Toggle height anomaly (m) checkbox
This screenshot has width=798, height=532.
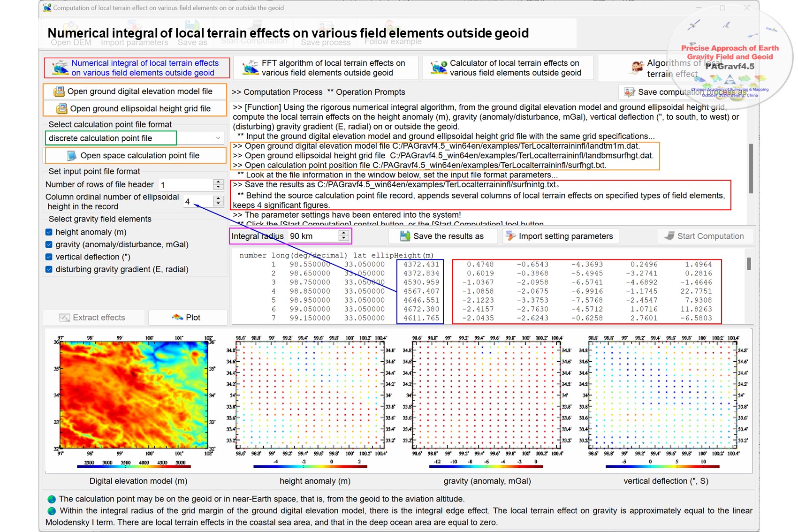(x=49, y=232)
